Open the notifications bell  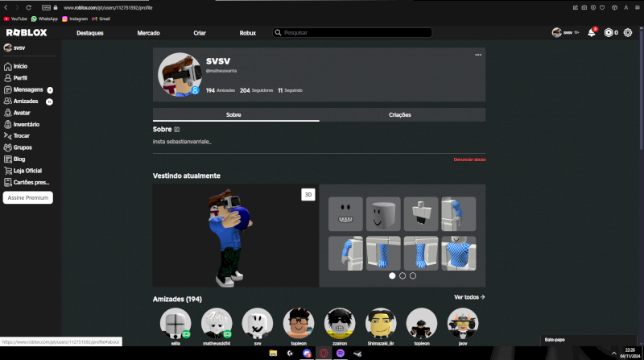point(592,32)
